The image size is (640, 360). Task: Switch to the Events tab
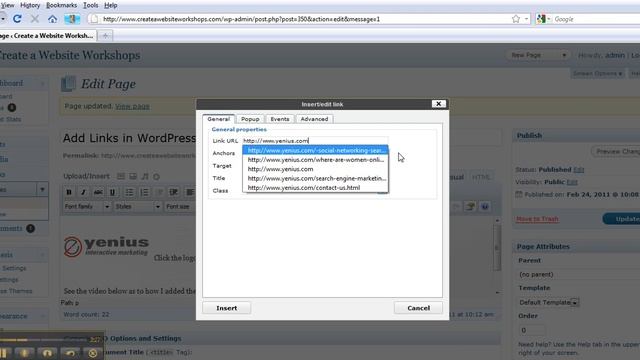click(x=280, y=119)
